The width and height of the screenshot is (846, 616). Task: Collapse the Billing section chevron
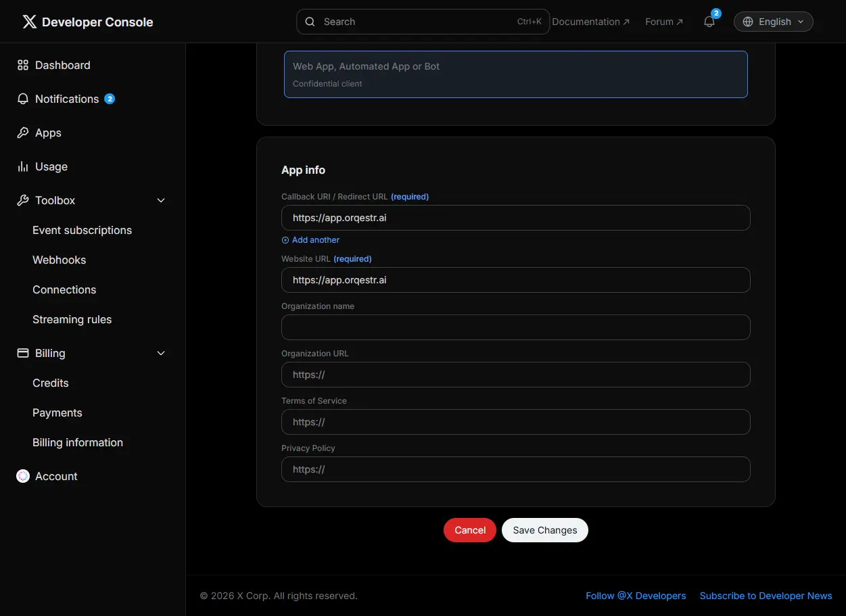click(161, 353)
